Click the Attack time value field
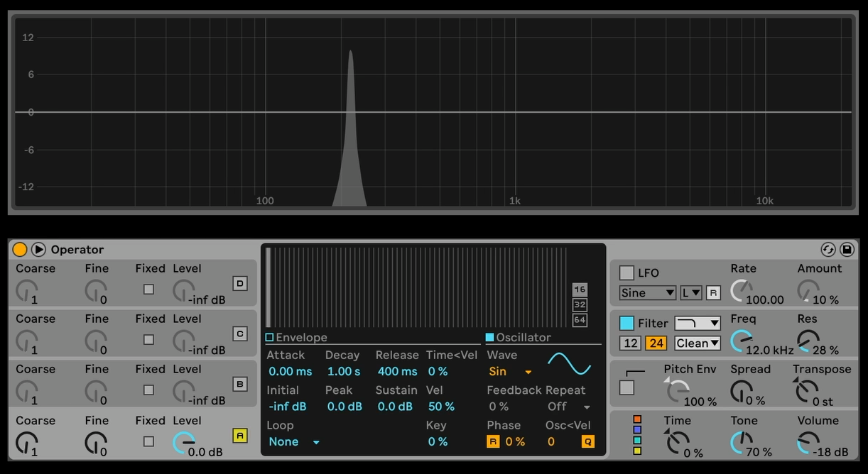Viewport: 868px width, 474px height. (x=290, y=371)
